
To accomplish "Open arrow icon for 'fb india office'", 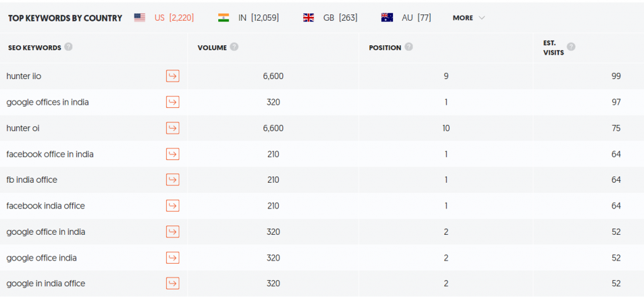I will click(x=172, y=180).
